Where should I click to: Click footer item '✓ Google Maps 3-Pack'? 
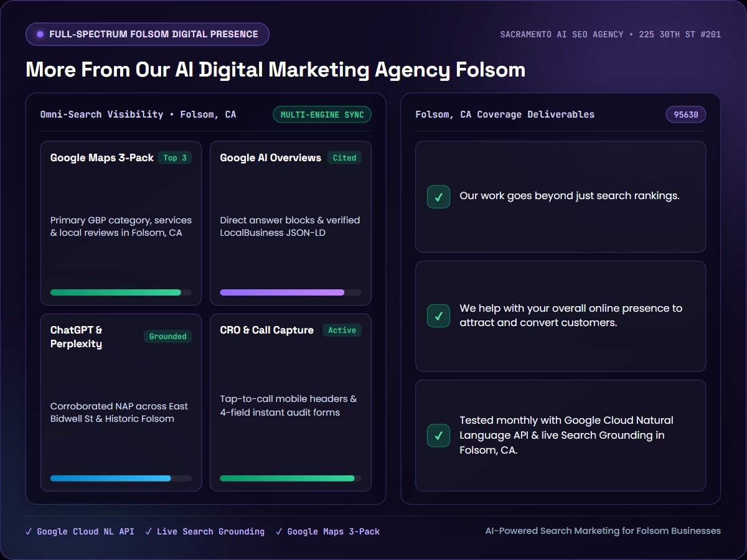(327, 531)
